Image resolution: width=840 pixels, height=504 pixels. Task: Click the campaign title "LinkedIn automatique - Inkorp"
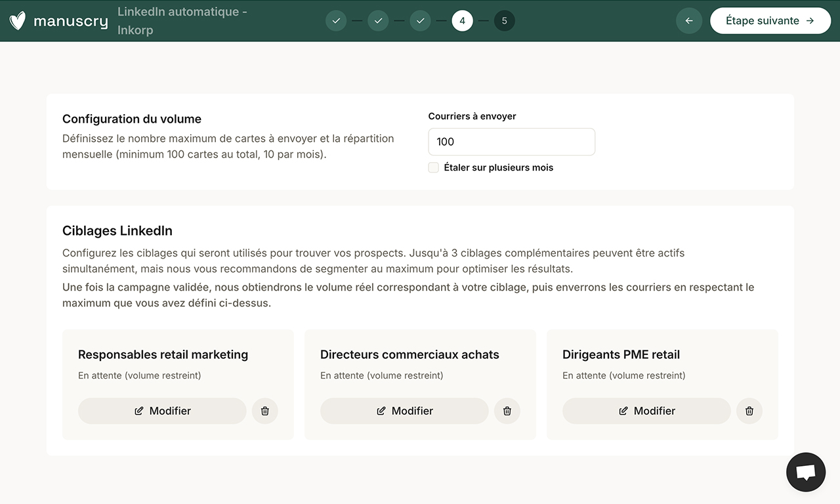[x=182, y=20]
